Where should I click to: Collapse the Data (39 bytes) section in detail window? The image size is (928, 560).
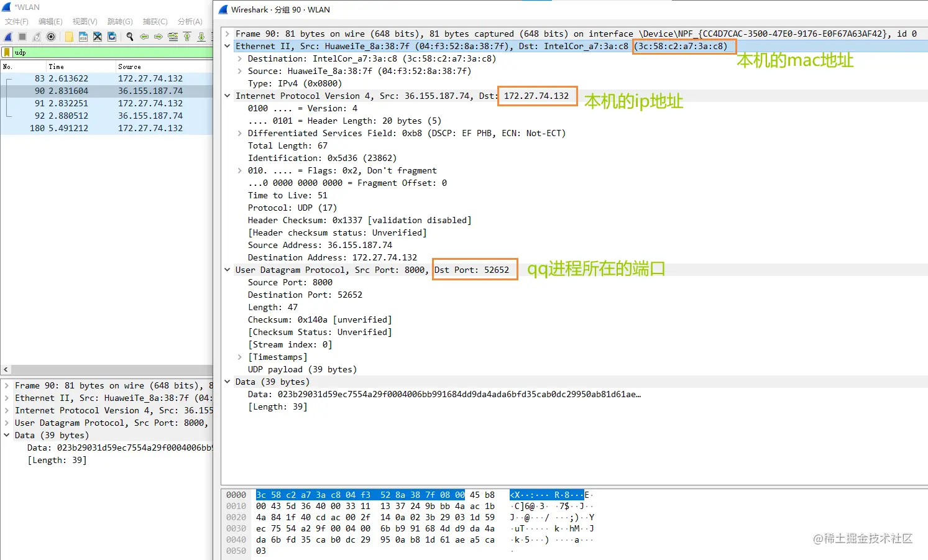[x=227, y=382]
